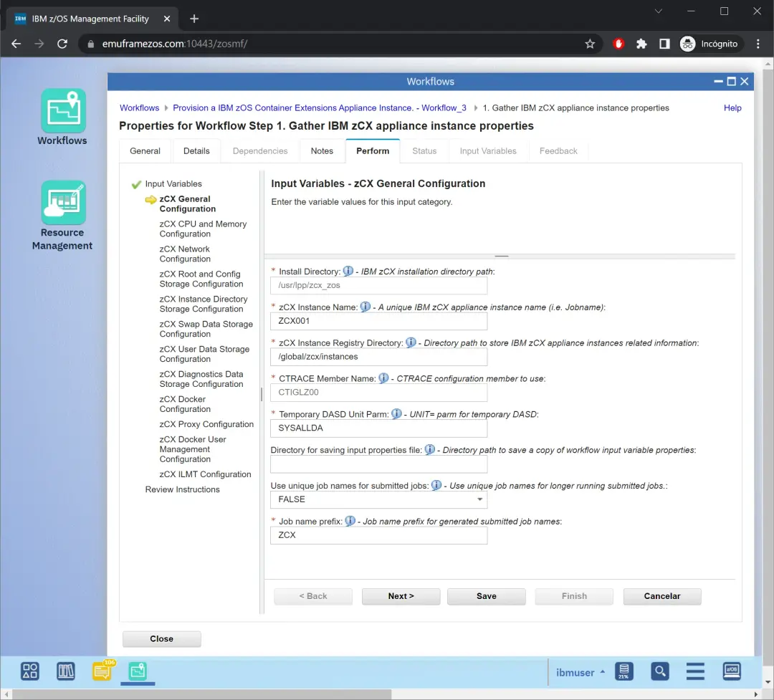The height and width of the screenshot is (700, 774).
Task: Switch to the General tab
Action: pyautogui.click(x=145, y=151)
